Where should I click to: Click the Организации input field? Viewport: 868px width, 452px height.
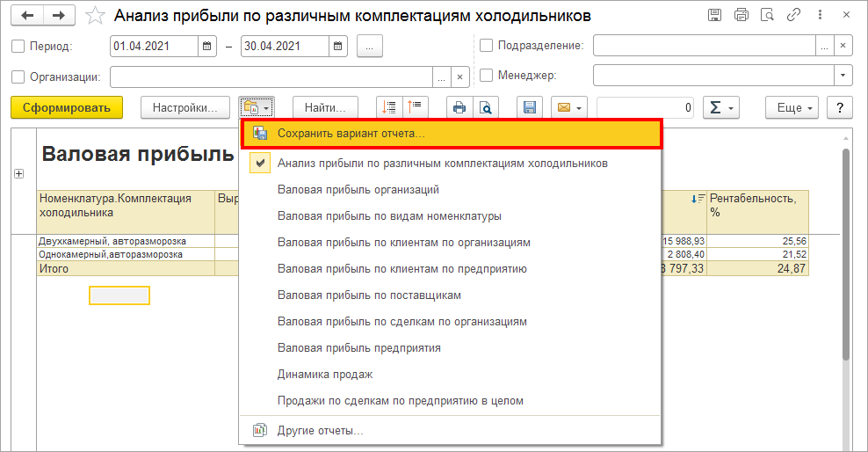click(280, 77)
